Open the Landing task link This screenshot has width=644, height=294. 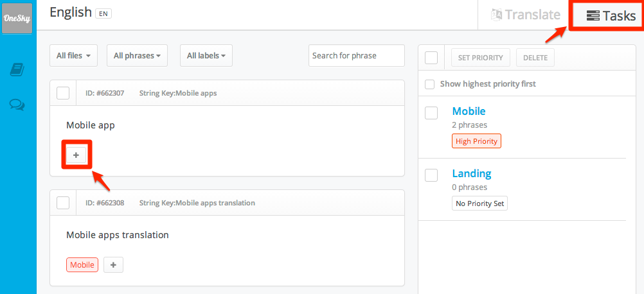pos(472,173)
